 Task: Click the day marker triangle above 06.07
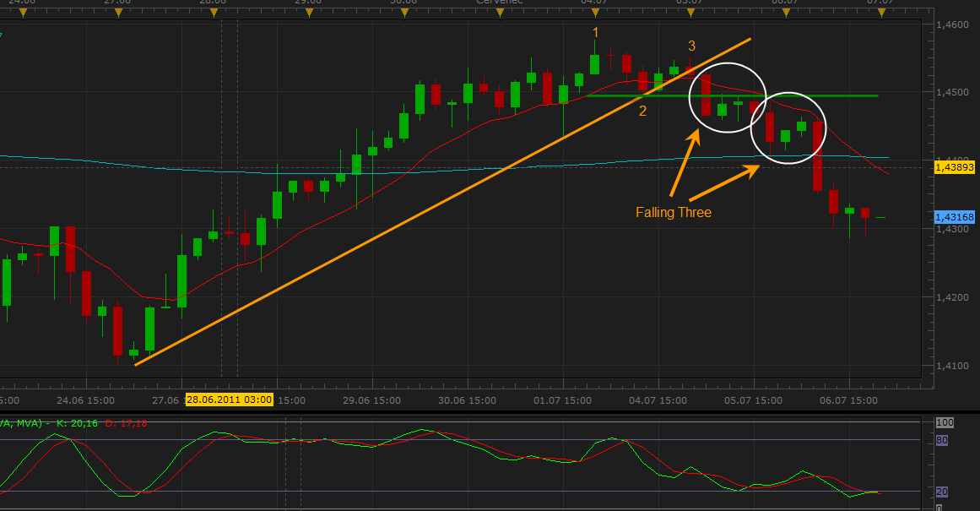[x=785, y=10]
